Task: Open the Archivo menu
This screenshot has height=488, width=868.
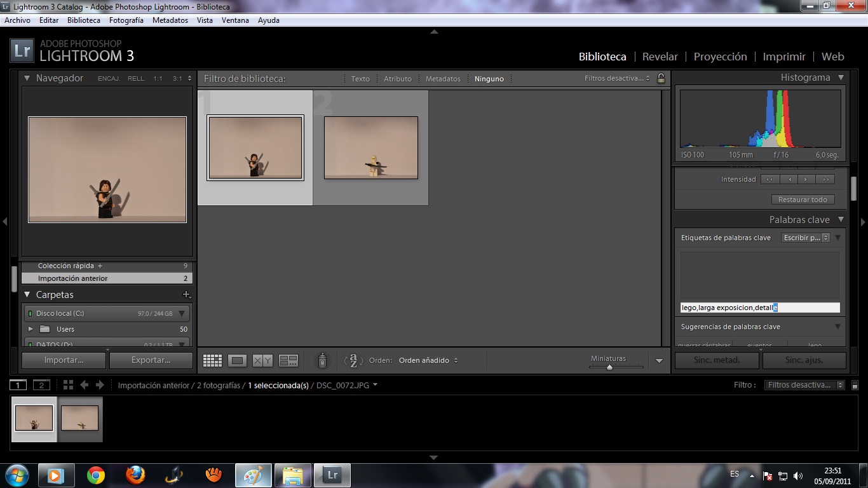Action: (17, 20)
